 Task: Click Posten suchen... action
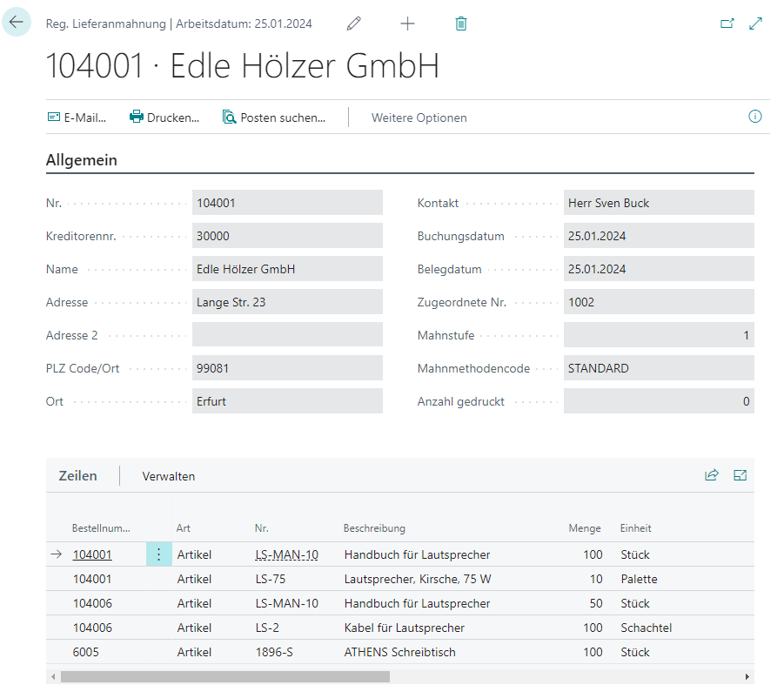click(x=273, y=118)
